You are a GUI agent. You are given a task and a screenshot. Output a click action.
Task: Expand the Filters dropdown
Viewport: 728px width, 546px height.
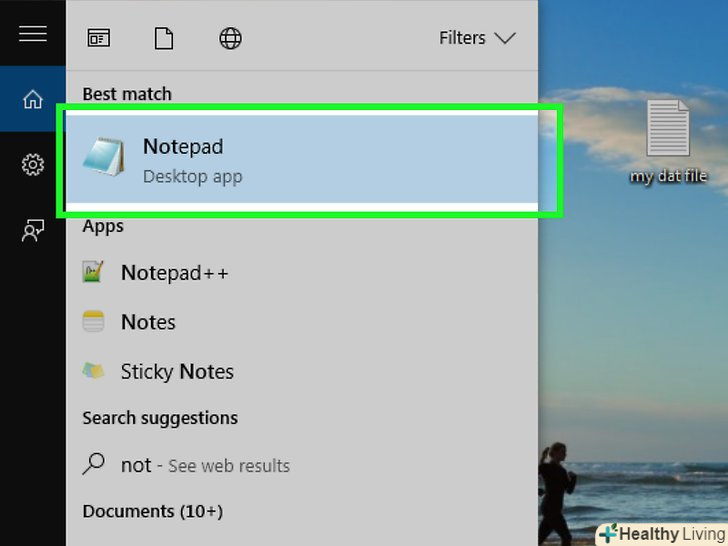477,38
